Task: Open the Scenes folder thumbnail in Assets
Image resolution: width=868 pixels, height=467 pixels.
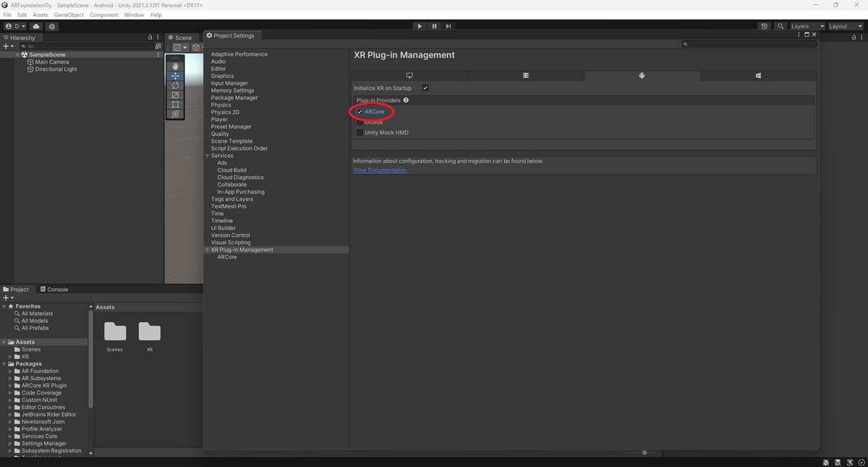Action: (x=115, y=332)
